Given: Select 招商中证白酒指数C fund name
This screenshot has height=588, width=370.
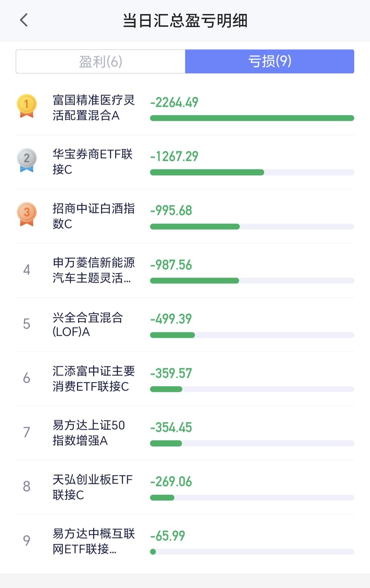Looking at the screenshot, I should (93, 216).
